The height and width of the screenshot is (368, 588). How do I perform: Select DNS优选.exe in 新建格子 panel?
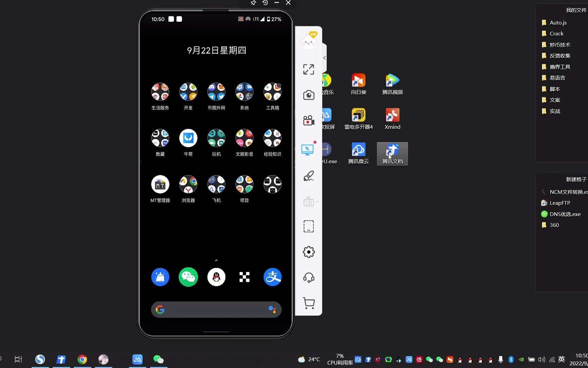click(561, 214)
